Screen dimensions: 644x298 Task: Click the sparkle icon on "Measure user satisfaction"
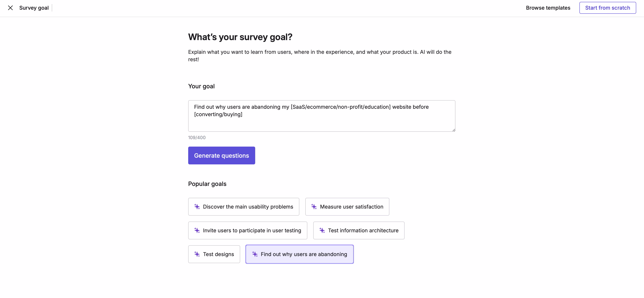[314, 207]
